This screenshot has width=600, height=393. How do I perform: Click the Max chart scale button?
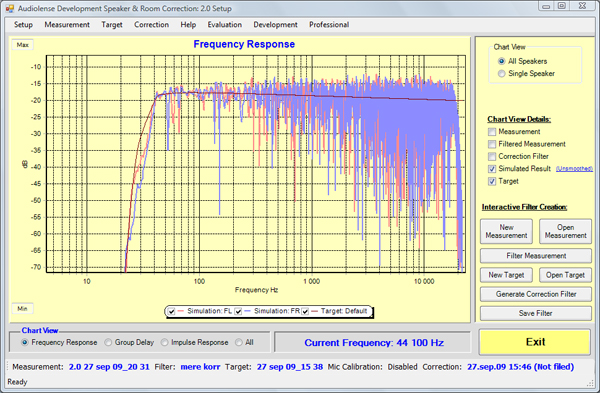point(23,45)
